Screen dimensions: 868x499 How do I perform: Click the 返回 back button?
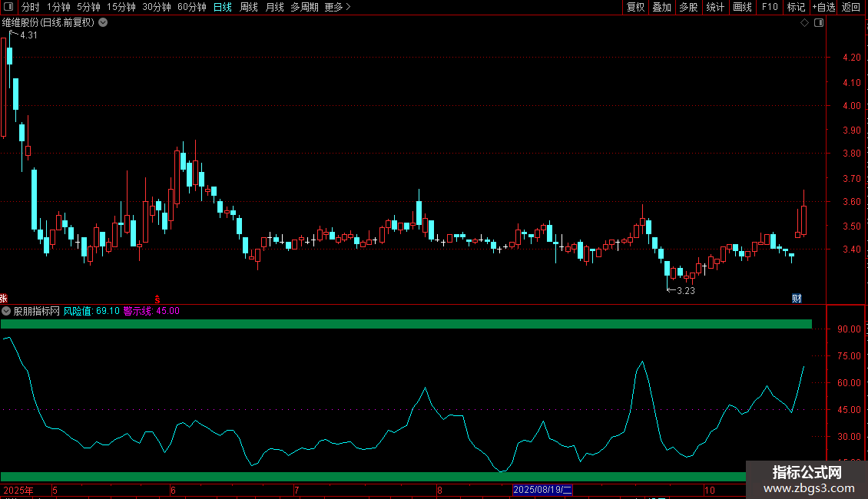[851, 7]
